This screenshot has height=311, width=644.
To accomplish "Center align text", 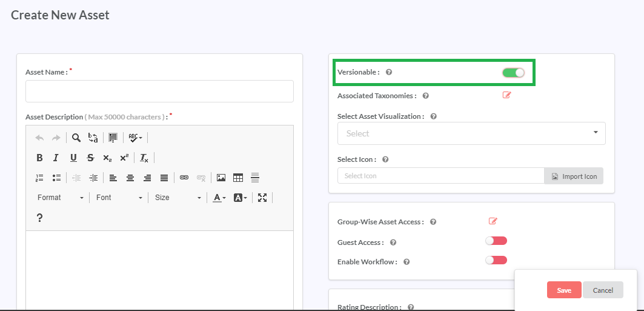I will 130,178.
